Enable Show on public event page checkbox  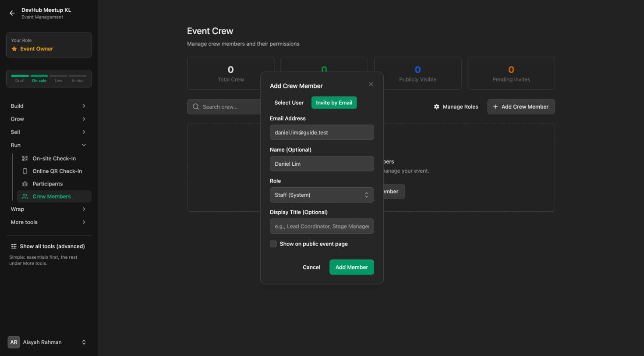(273, 244)
